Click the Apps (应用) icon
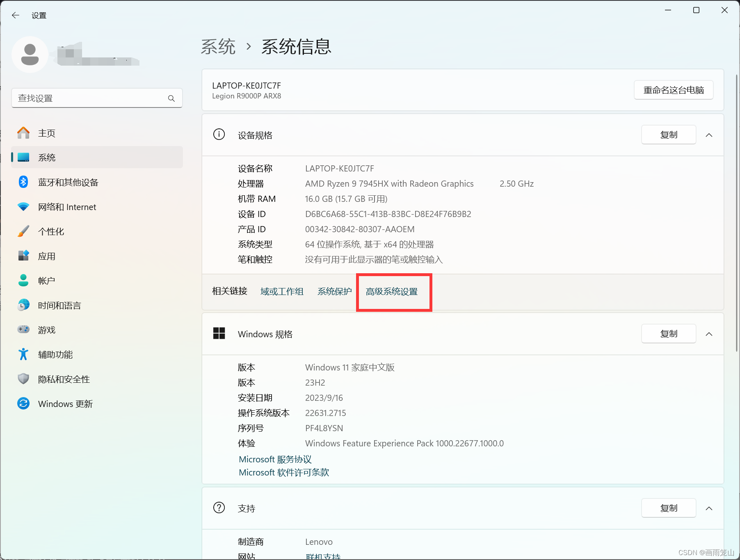The height and width of the screenshot is (560, 740). [x=23, y=256]
